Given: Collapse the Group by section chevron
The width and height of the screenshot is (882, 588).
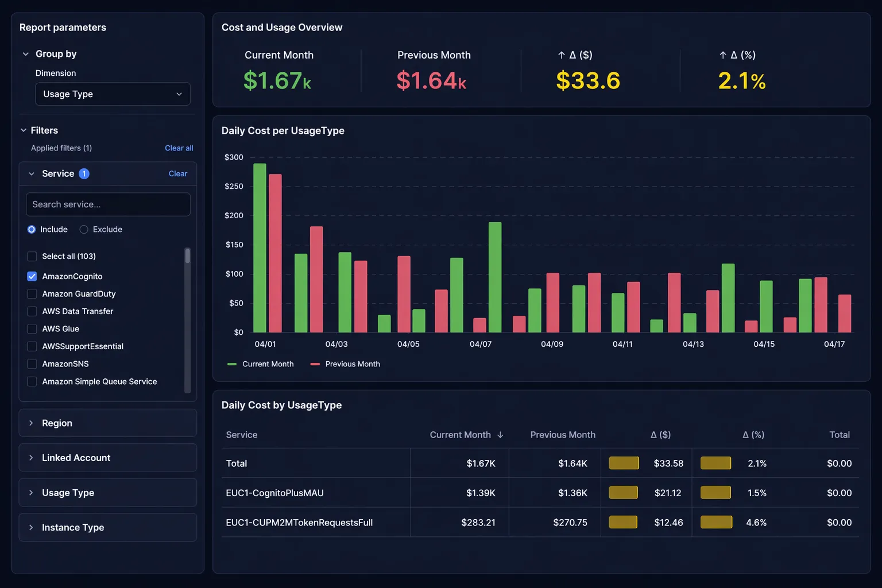Looking at the screenshot, I should pos(26,54).
